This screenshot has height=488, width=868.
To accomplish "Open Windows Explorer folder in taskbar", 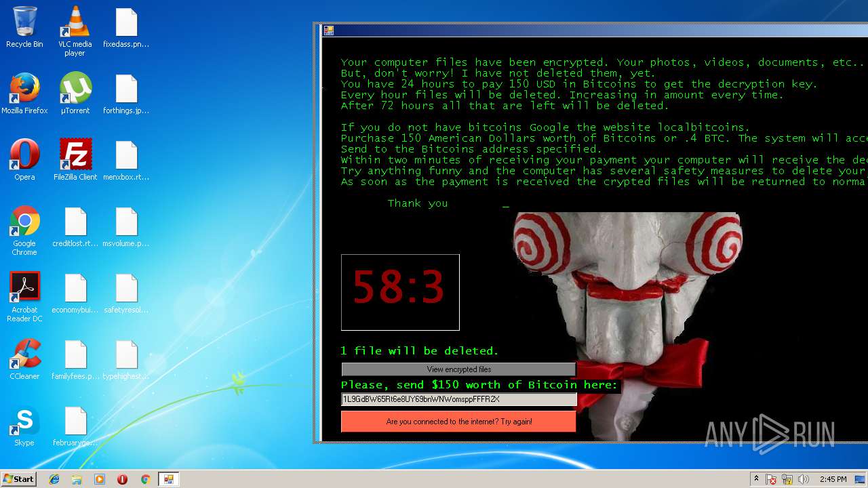I will (77, 479).
